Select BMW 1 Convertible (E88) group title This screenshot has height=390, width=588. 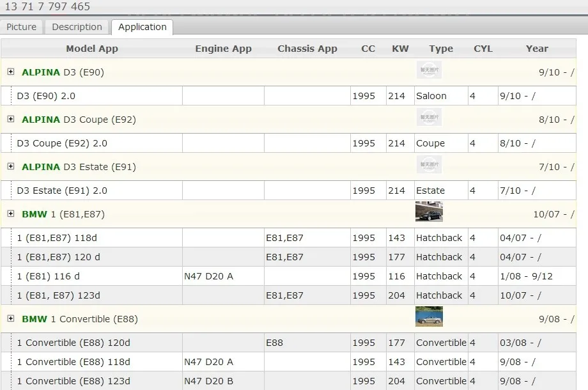coord(80,319)
